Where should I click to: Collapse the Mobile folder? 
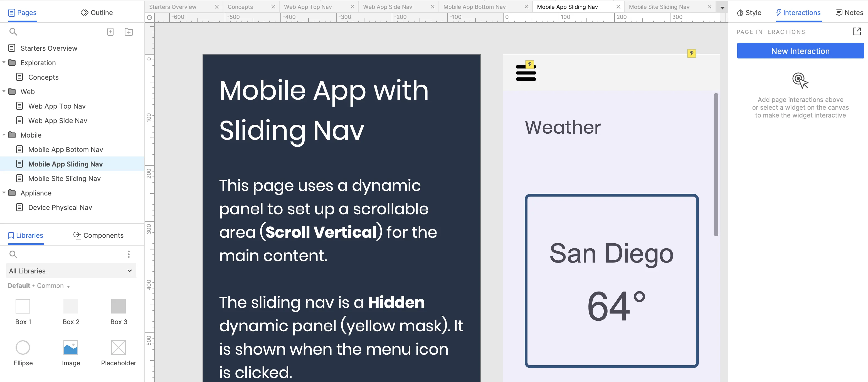4,135
